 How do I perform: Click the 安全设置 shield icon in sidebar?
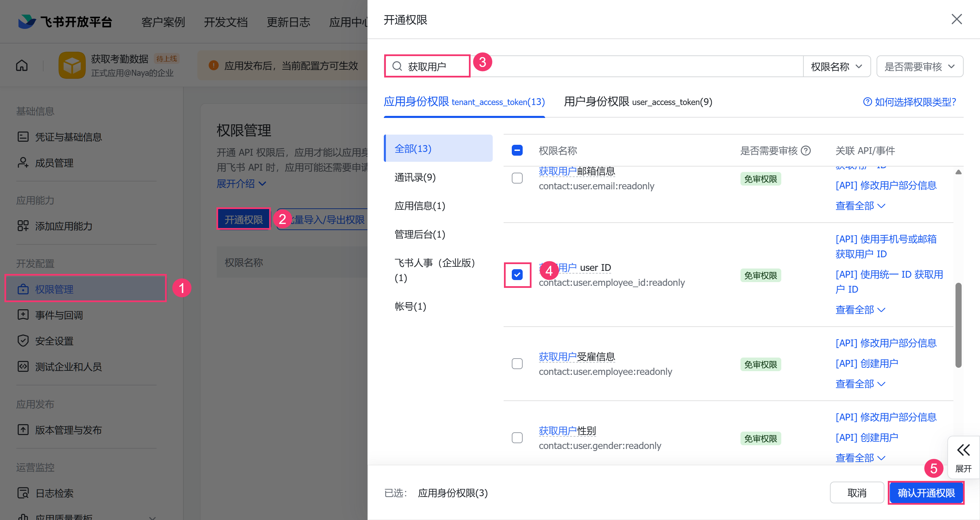click(23, 341)
